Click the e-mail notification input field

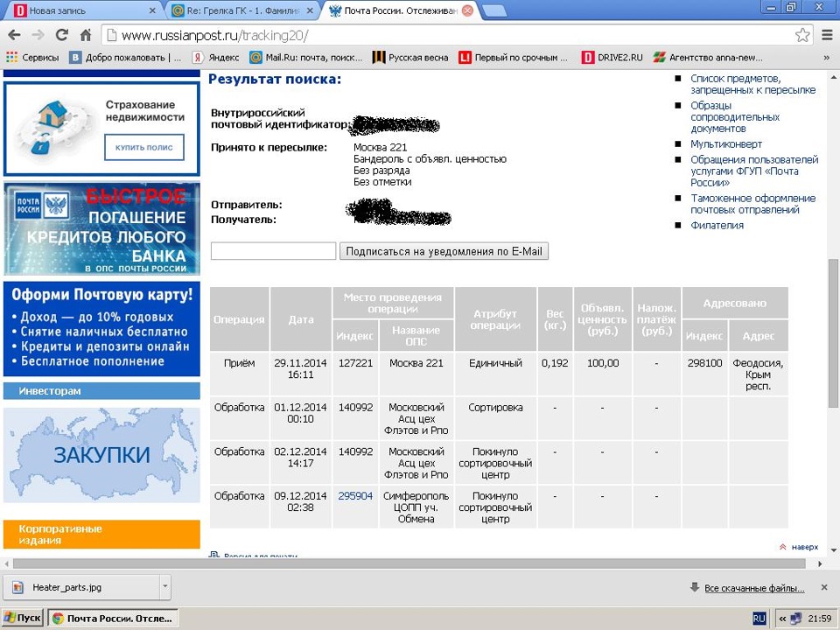[x=273, y=251]
